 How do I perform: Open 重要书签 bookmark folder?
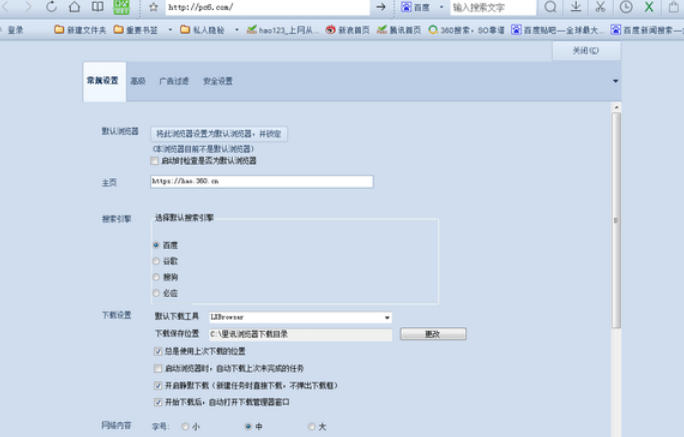pyautogui.click(x=136, y=30)
